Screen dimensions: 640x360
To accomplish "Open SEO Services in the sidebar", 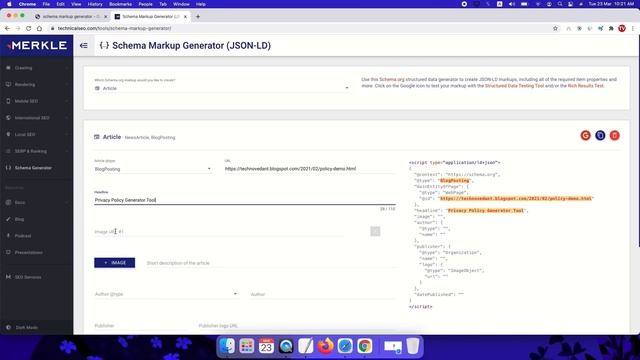I will point(37,277).
